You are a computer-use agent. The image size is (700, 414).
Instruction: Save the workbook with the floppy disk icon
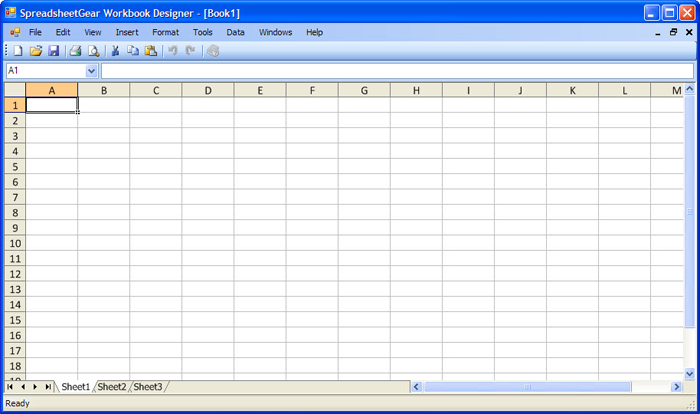[x=54, y=51]
